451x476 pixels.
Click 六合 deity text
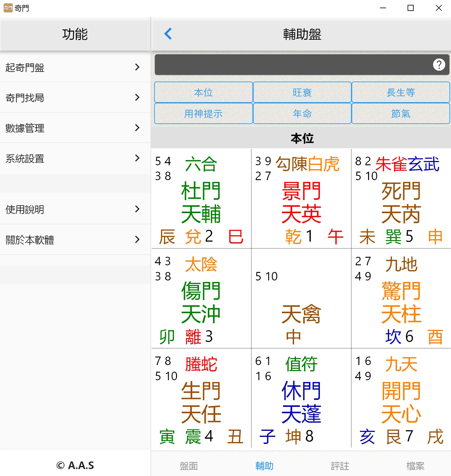point(201,164)
